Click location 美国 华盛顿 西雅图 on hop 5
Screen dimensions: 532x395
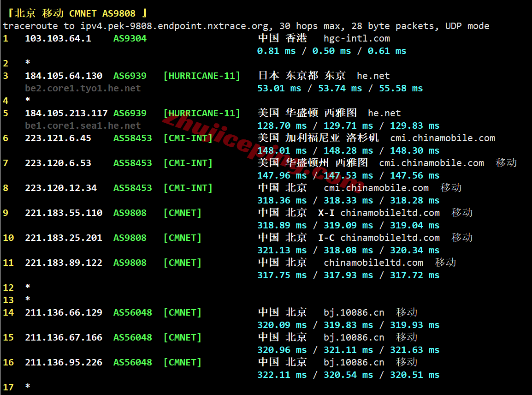[307, 113]
